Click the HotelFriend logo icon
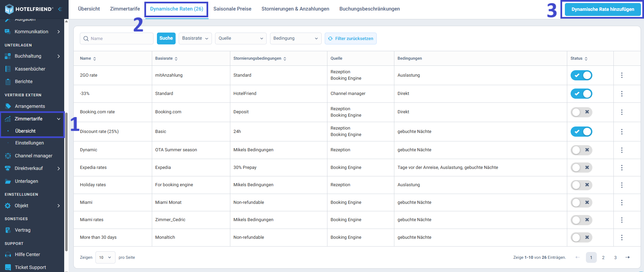The width and height of the screenshot is (644, 272). point(9,9)
